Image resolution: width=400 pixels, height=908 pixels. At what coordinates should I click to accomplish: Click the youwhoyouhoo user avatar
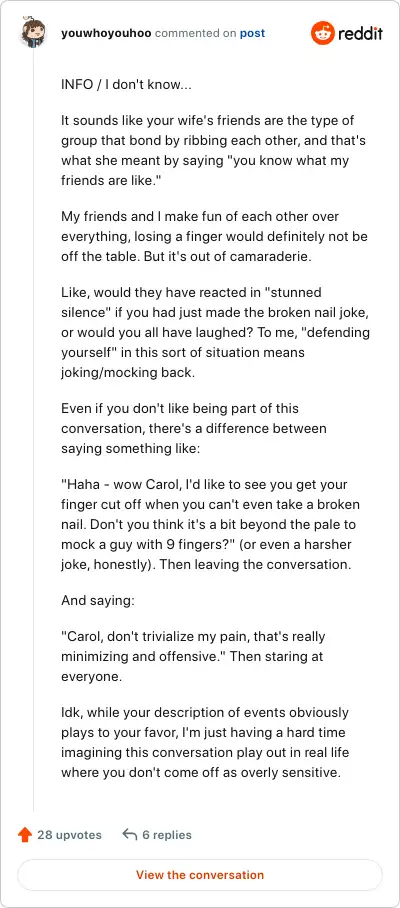(x=32, y=32)
